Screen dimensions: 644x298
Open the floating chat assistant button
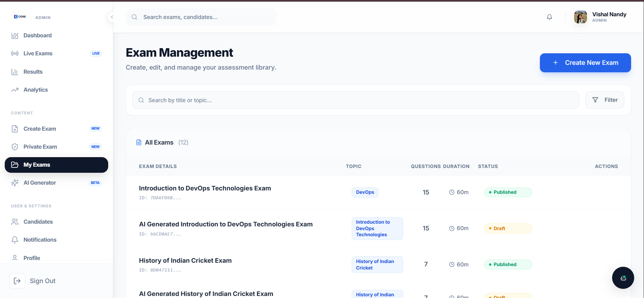623,278
